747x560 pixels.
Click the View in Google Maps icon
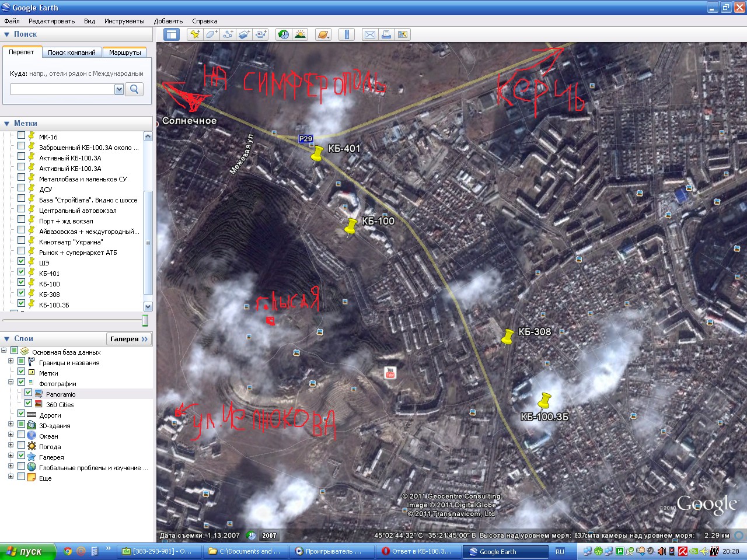[x=403, y=34]
